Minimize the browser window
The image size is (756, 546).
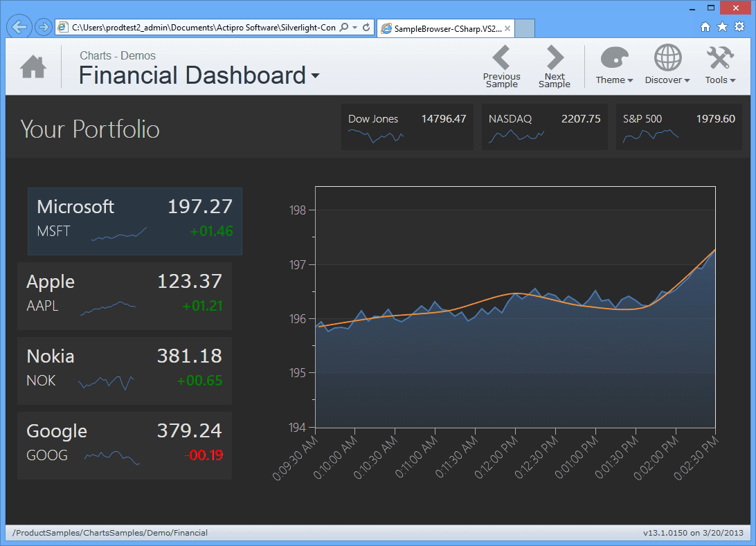[x=692, y=8]
